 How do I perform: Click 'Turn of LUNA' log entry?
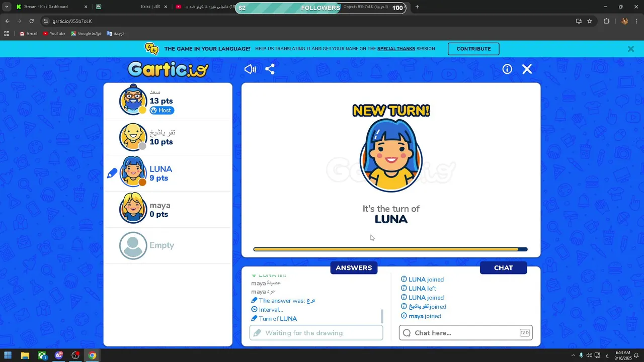tap(274, 319)
